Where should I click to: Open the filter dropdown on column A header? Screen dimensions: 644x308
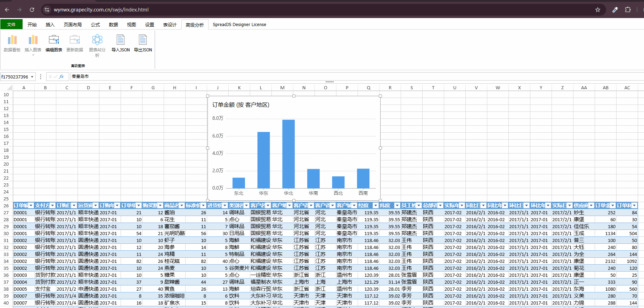(31, 206)
